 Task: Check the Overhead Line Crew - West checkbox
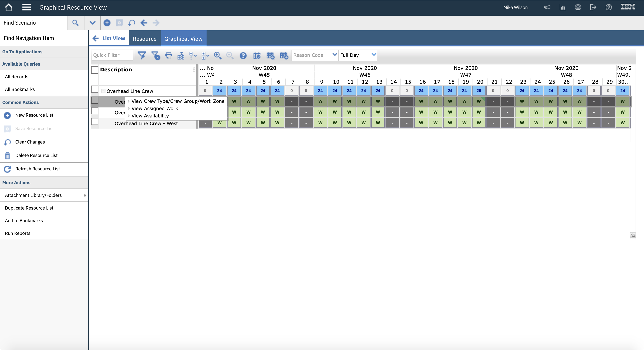[x=95, y=122]
